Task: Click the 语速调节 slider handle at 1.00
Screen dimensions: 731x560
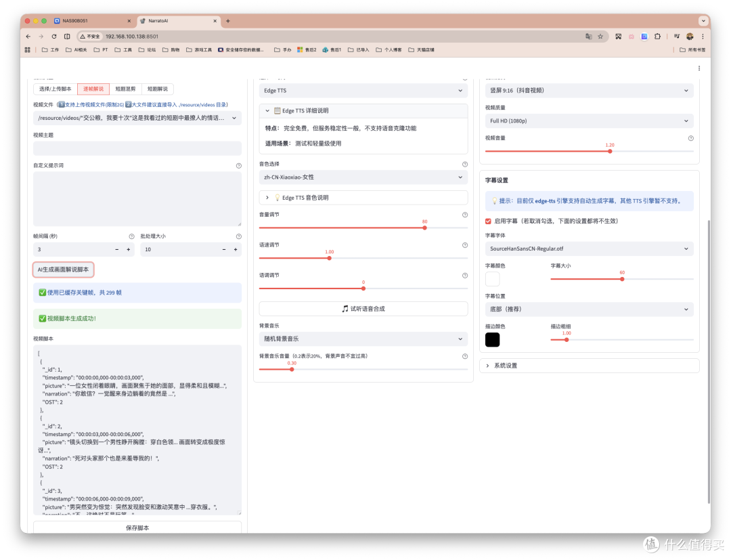Action: [x=330, y=258]
